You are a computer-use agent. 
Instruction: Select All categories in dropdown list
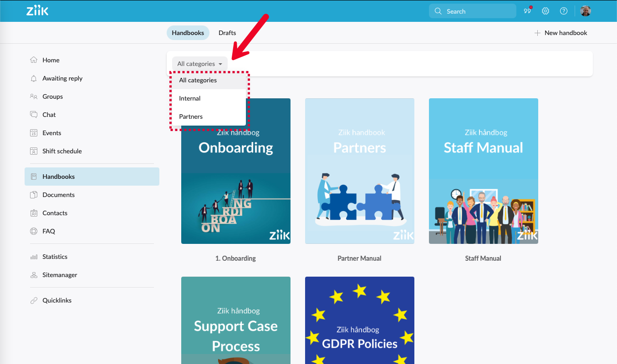[209, 80]
